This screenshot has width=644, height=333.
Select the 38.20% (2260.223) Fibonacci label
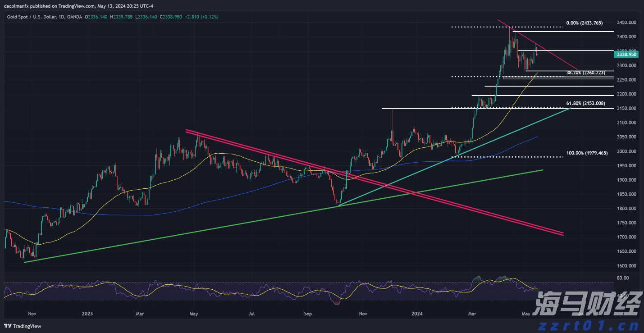click(585, 73)
